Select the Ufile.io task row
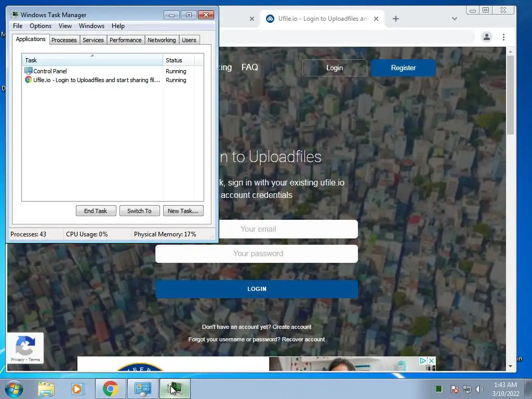This screenshot has height=399, width=532. (x=113, y=79)
